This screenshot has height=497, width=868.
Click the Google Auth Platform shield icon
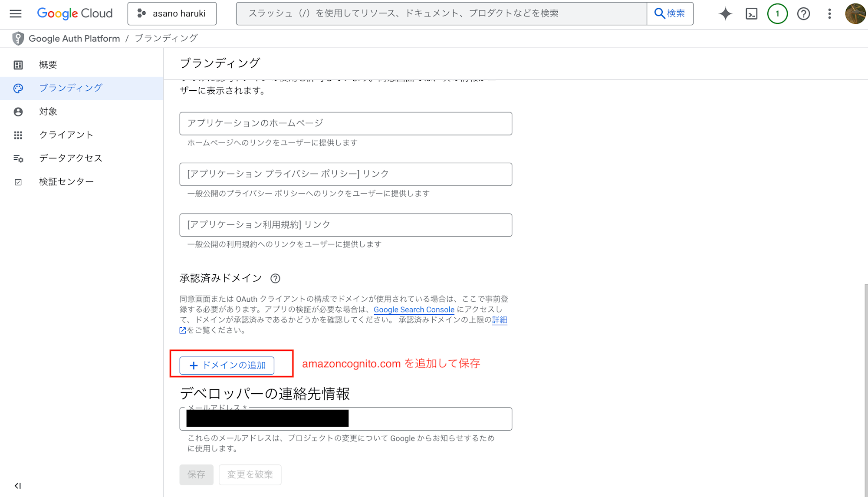(18, 39)
